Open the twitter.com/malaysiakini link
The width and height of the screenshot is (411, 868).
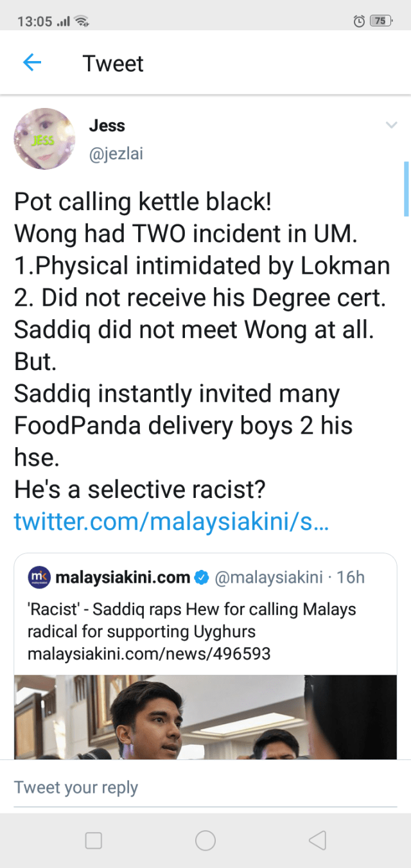coord(171,522)
